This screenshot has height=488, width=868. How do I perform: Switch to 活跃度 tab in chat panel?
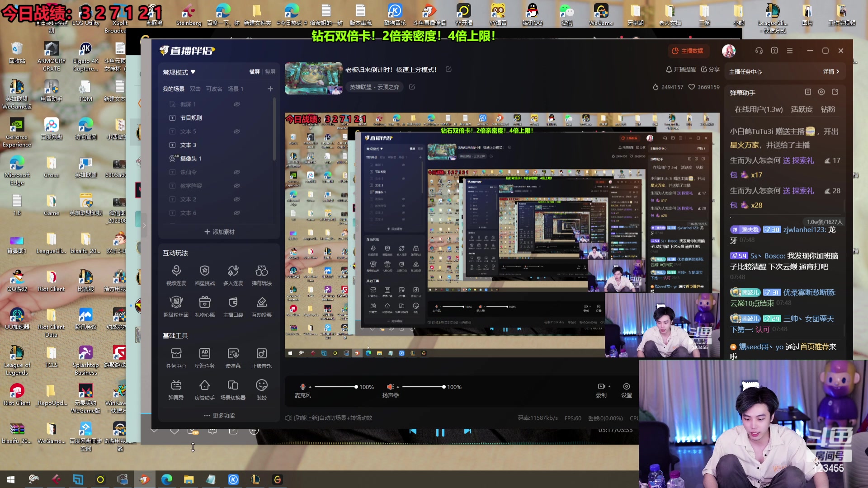click(802, 109)
